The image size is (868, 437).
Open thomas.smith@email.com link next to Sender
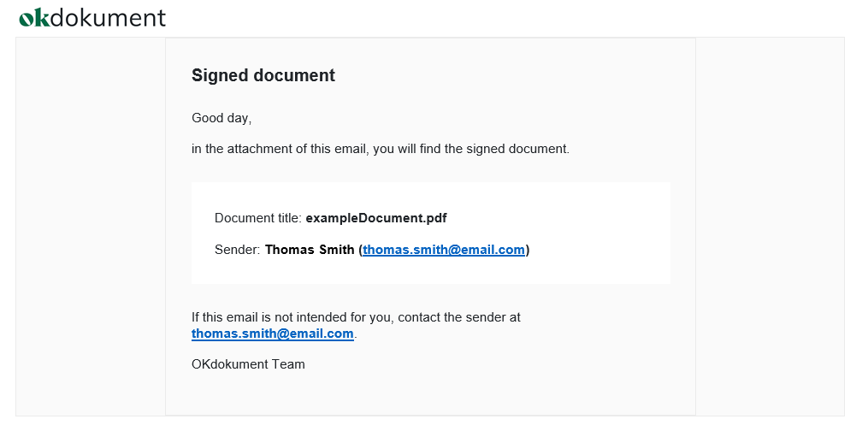point(444,250)
